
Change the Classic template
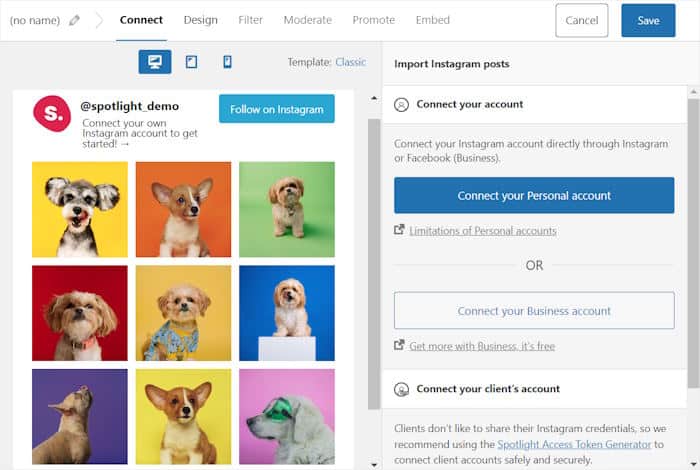pos(350,62)
